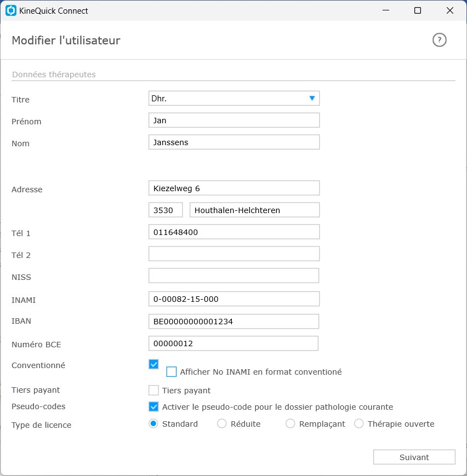Screen dimensions: 467x476
Task: Click the Suivant button
Action: point(414,457)
